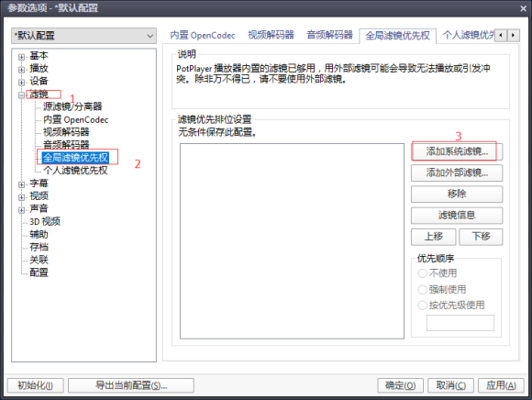The image size is (532, 400).
Task: Open 音频解码器 in the tree
Action: point(66,145)
